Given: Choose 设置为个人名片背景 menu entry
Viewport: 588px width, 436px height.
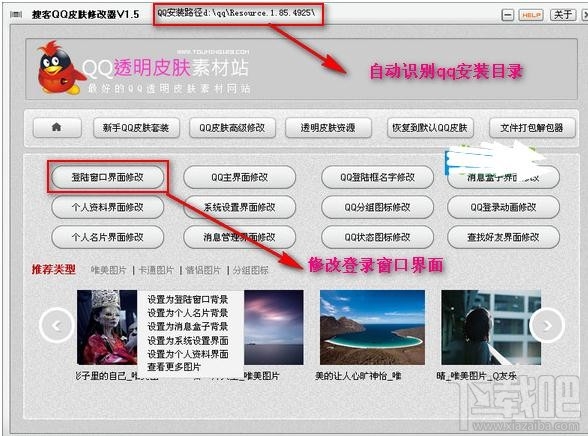Looking at the screenshot, I should click(188, 313).
